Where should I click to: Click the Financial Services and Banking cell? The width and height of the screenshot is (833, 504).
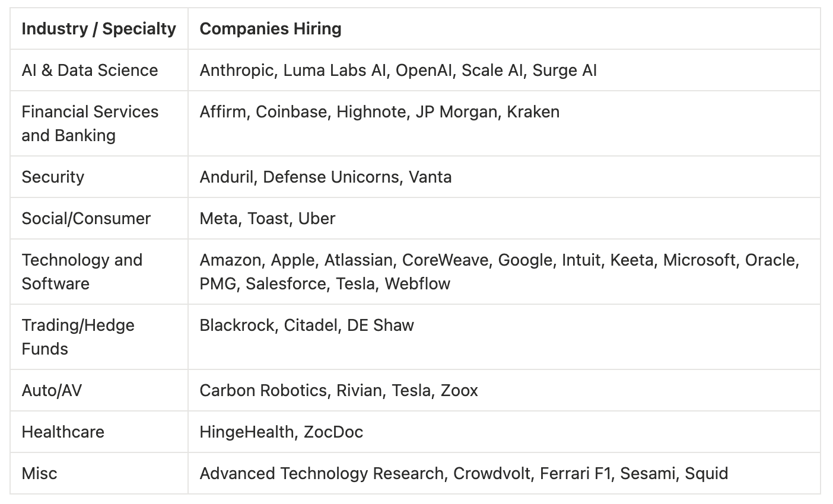(90, 123)
